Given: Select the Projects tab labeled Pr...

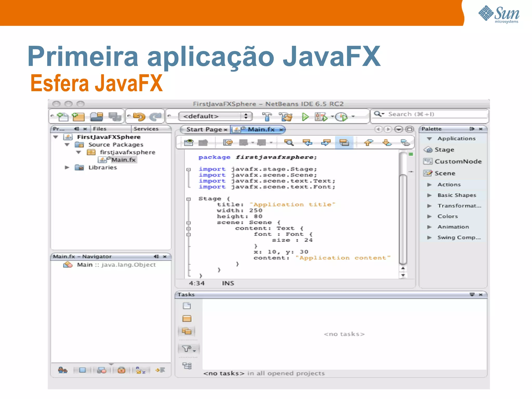Looking at the screenshot, I should 59,129.
